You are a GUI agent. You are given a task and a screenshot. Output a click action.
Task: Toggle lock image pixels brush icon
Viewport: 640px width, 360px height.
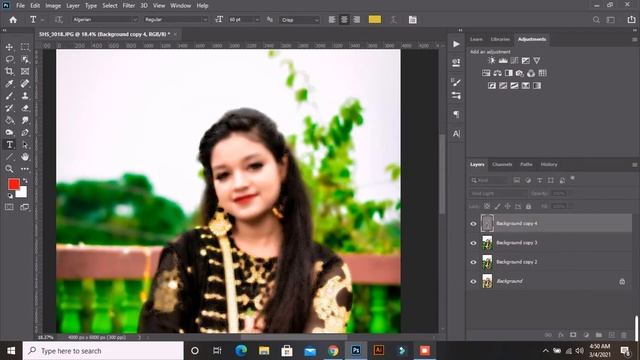[497, 207]
